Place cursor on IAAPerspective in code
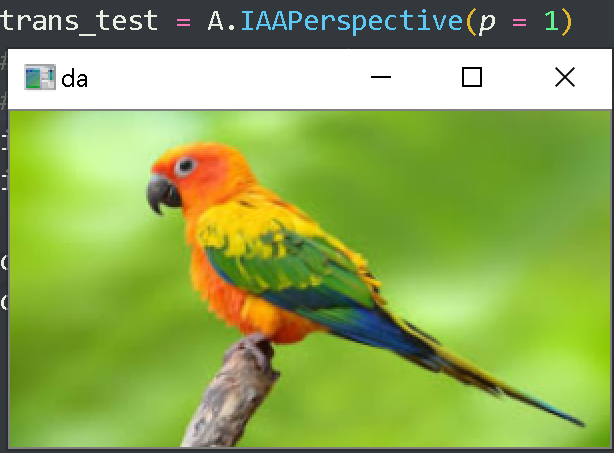The height and width of the screenshot is (453, 614). (x=352, y=21)
